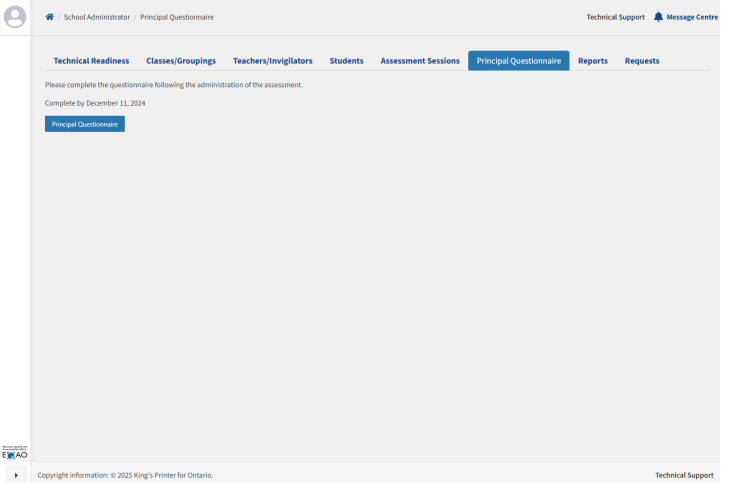Expand the sidebar with arrow button
The image size is (732, 493).
click(x=15, y=475)
